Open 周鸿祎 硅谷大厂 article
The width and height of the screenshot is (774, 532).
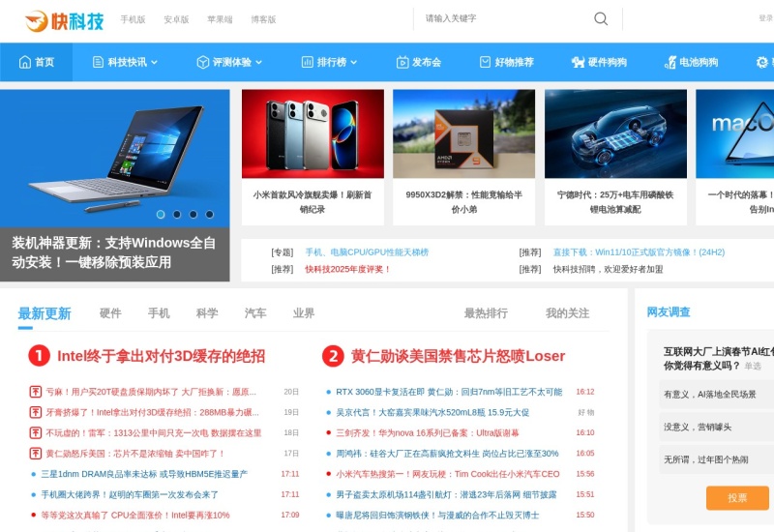(447, 454)
